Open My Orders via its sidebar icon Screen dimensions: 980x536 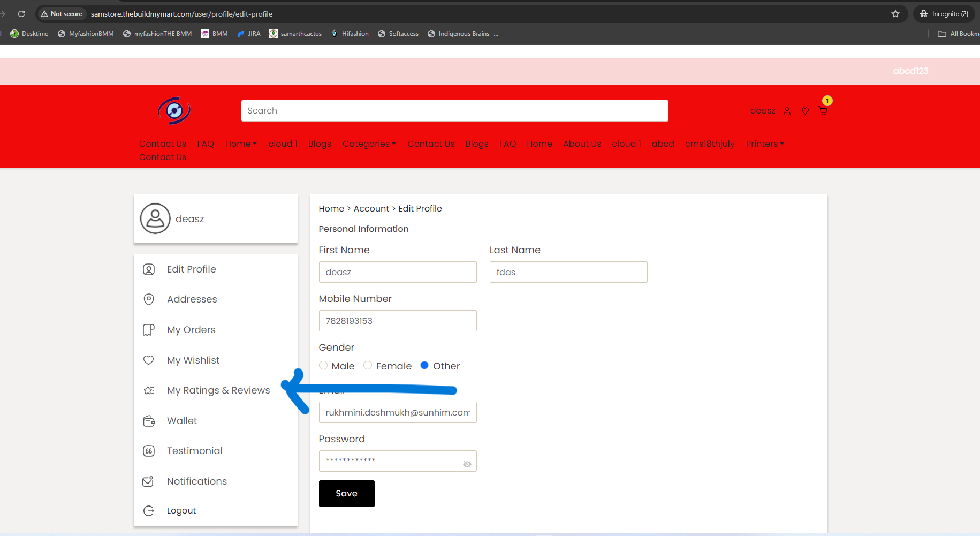click(x=149, y=330)
